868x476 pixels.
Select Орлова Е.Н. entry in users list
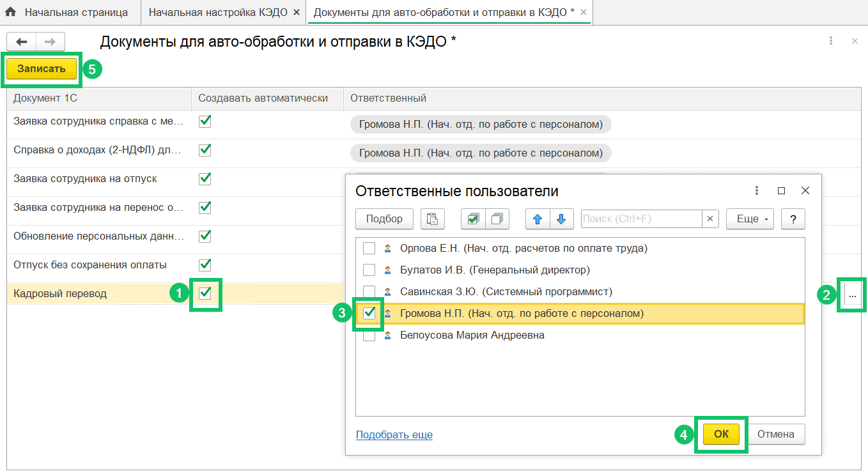[x=523, y=249]
